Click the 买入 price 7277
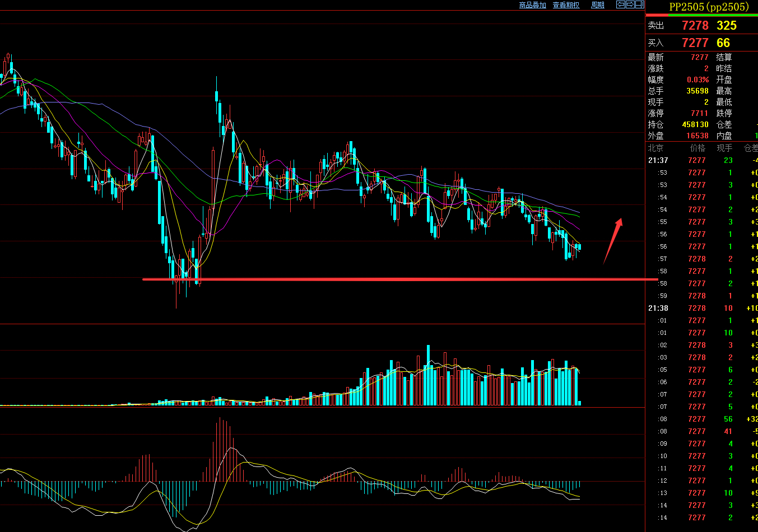The image size is (758, 532). [695, 43]
